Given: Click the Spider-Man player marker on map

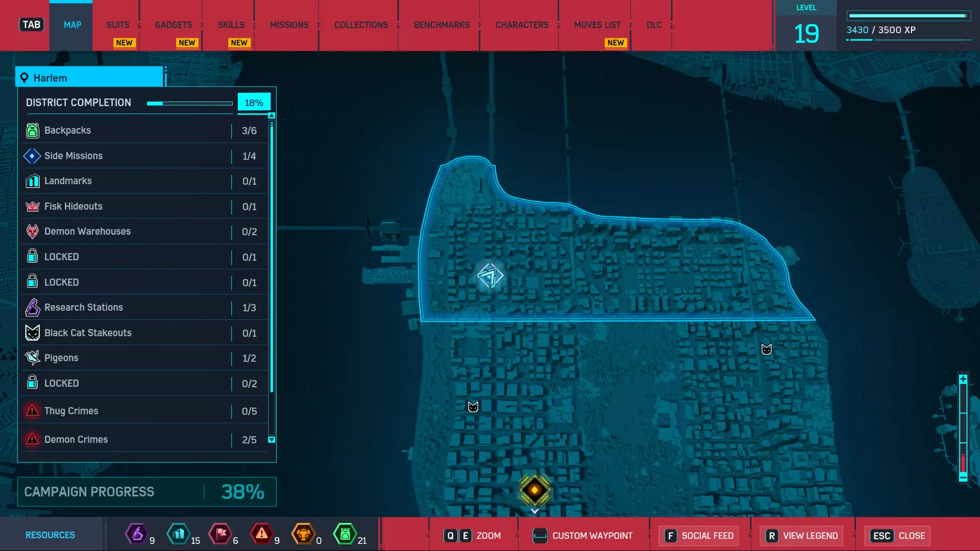Looking at the screenshot, I should click(x=489, y=276).
